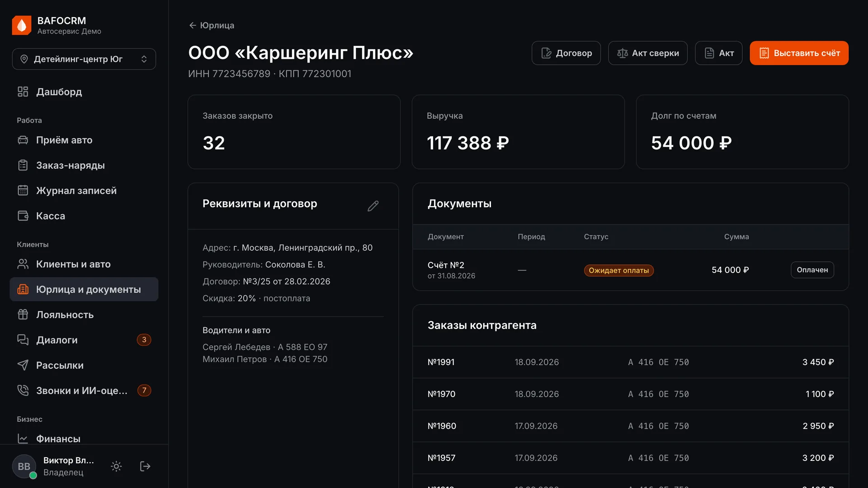Open order №1960 row
Screen dimensions: 868x488
631,426
